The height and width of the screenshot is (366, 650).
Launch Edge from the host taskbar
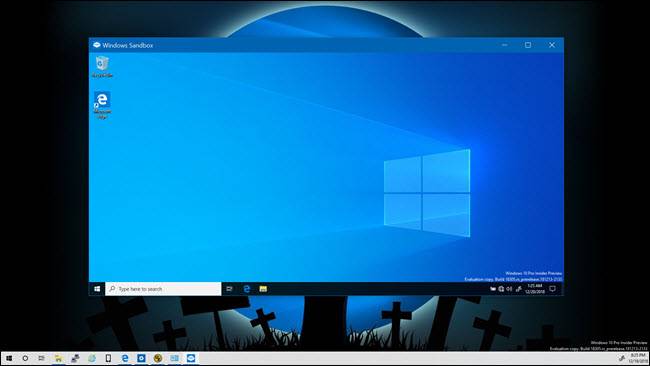pyautogui.click(x=125, y=358)
